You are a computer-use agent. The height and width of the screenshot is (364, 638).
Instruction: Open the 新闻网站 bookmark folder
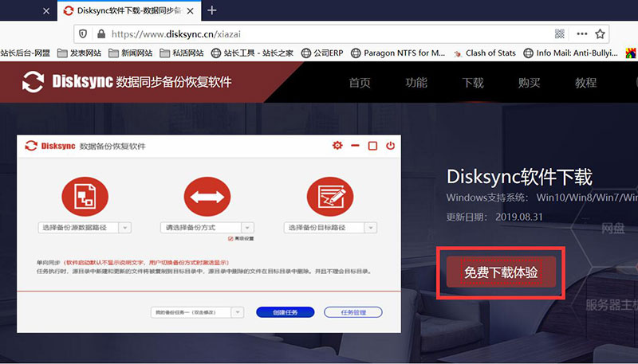(131, 53)
